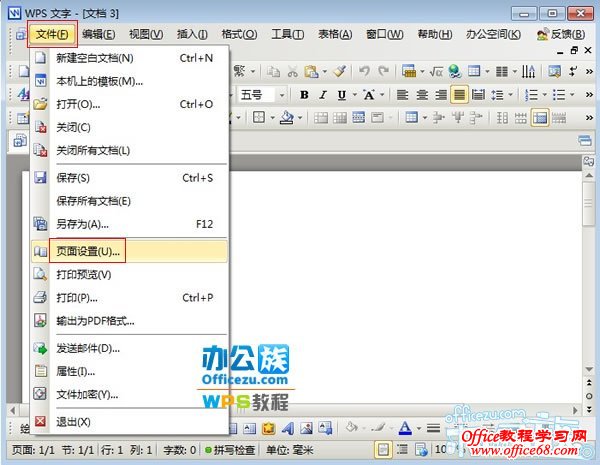Screen dimensions: 600x465
Task: Open the 帮助(H) menu
Action: 435,34
